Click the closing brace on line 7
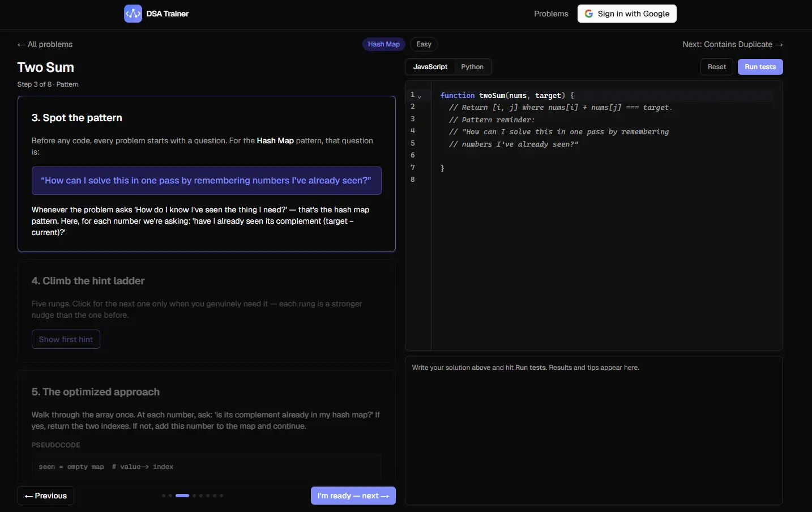This screenshot has width=812, height=512. pyautogui.click(x=442, y=168)
